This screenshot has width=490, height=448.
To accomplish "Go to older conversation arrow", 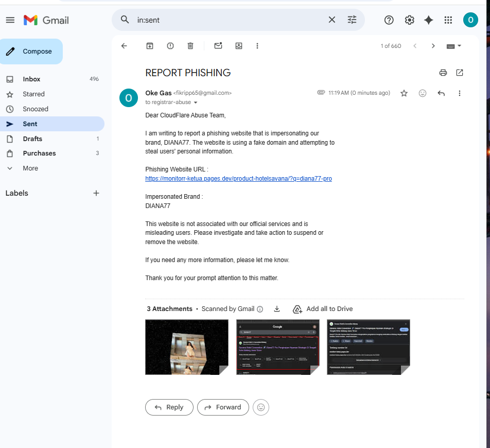I will [433, 46].
